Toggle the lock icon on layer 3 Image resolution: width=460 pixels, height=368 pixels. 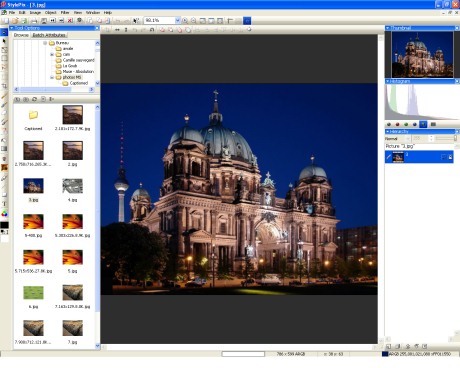click(450, 157)
